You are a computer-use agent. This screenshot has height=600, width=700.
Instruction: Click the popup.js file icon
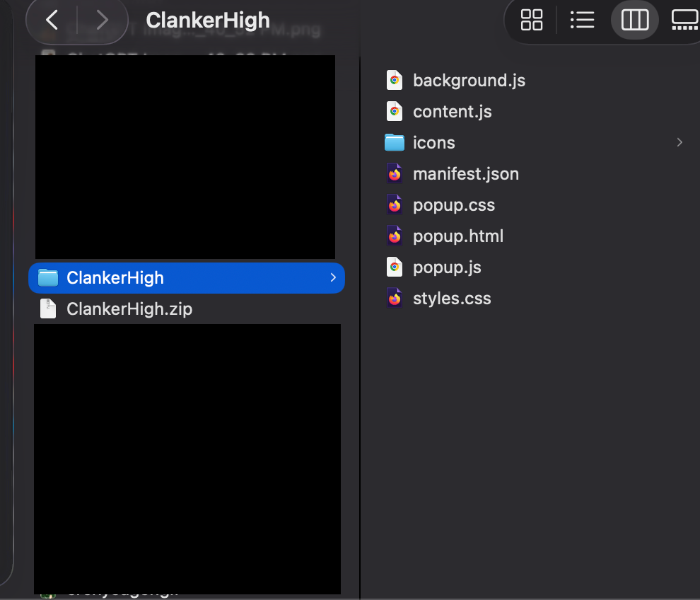395,267
